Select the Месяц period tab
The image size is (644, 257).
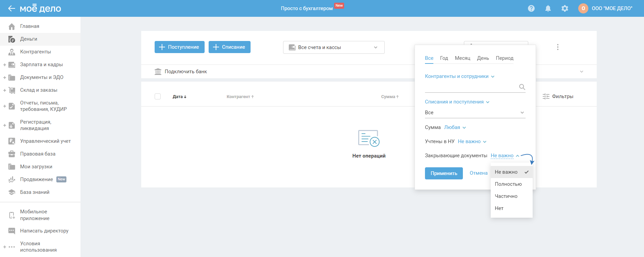(x=463, y=58)
